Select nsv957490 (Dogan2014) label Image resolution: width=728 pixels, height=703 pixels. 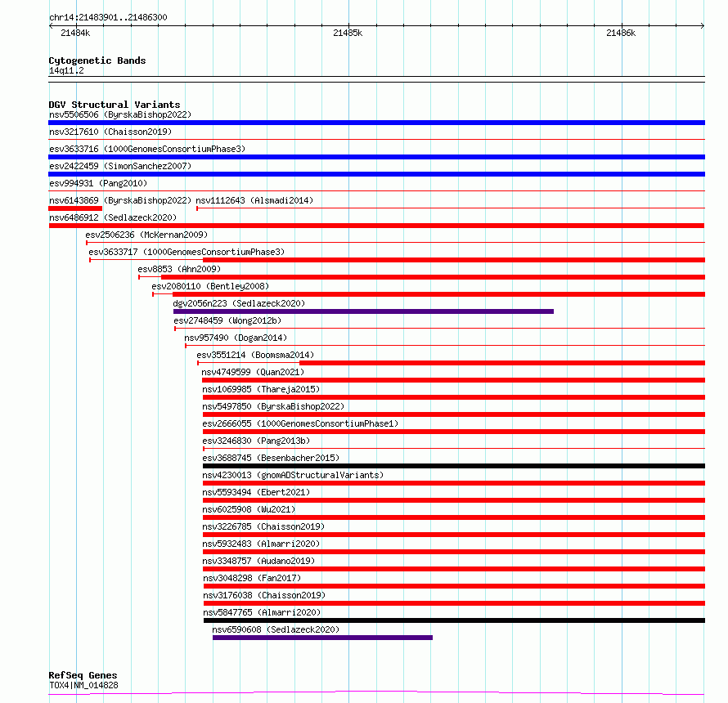236,338
